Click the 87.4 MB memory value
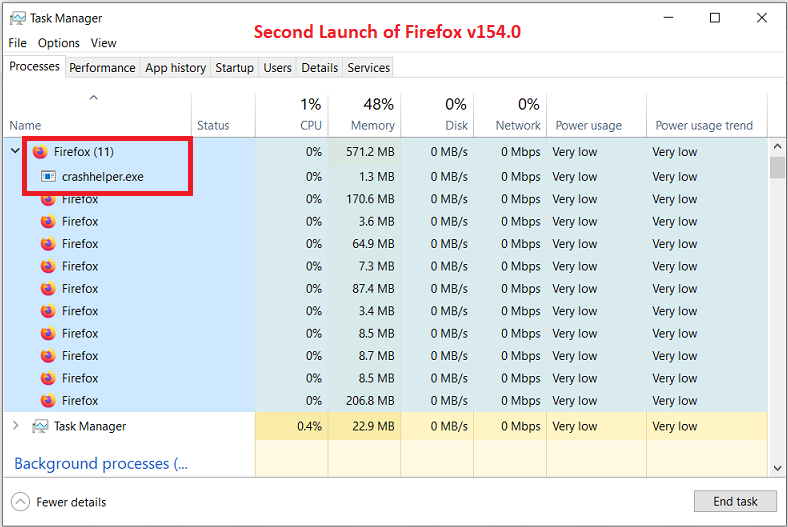 (x=373, y=288)
